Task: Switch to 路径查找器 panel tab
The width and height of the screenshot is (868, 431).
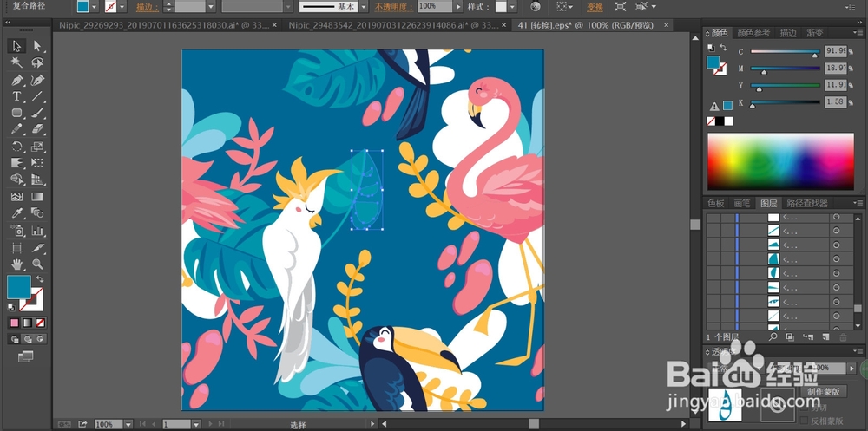Action: (807, 204)
